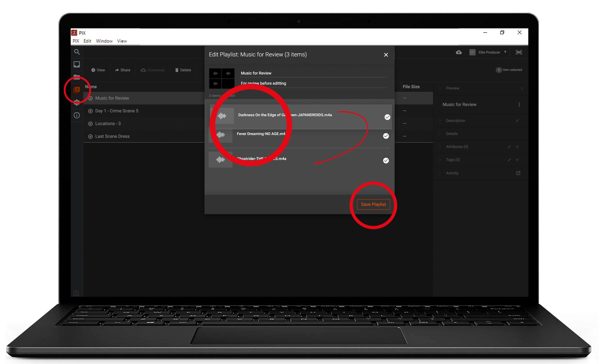Uncheck Darkness On the Edge of Gastown track
Image resolution: width=599 pixels, height=364 pixels.
tap(387, 117)
